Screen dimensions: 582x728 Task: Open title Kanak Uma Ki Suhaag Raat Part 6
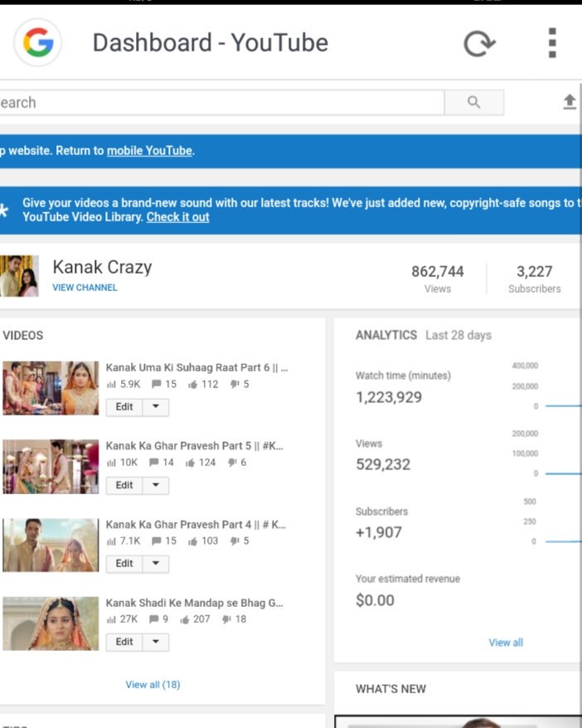click(196, 367)
